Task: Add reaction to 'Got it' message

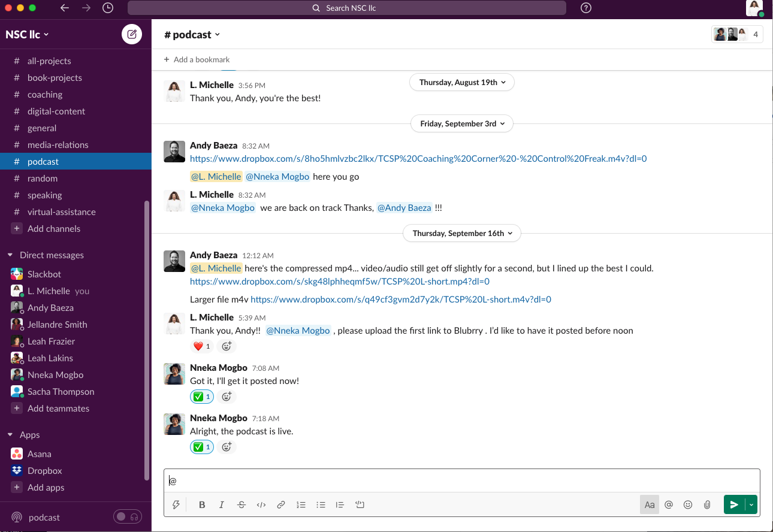Action: (x=227, y=397)
